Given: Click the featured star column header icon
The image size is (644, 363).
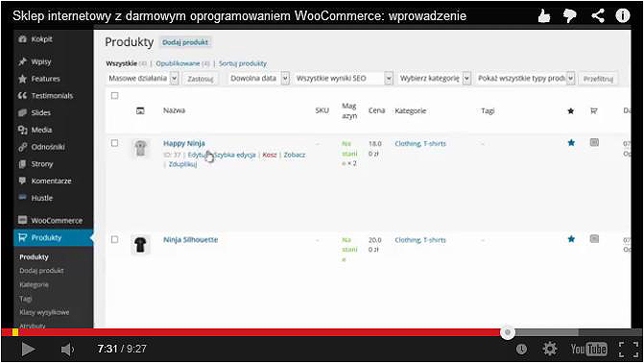Looking at the screenshot, I should coord(571,111).
